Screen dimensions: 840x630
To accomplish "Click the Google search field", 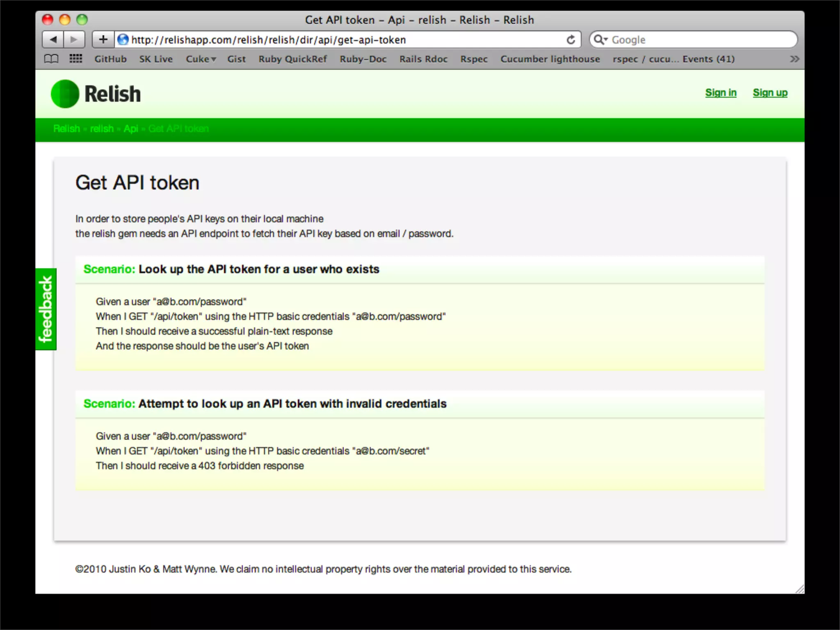I will click(697, 40).
